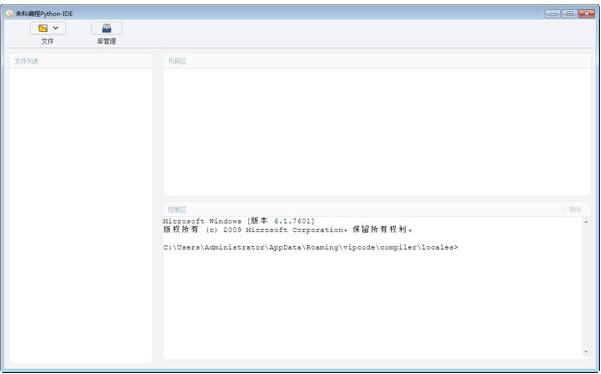The height and width of the screenshot is (374, 601).
Task: Click the Python-IDE title bar text
Action: pyautogui.click(x=44, y=14)
